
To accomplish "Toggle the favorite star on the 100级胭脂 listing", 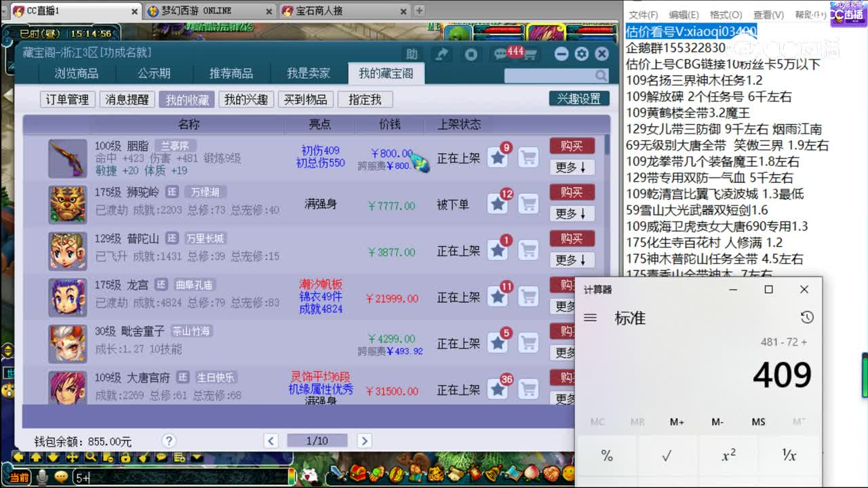I will click(x=498, y=157).
